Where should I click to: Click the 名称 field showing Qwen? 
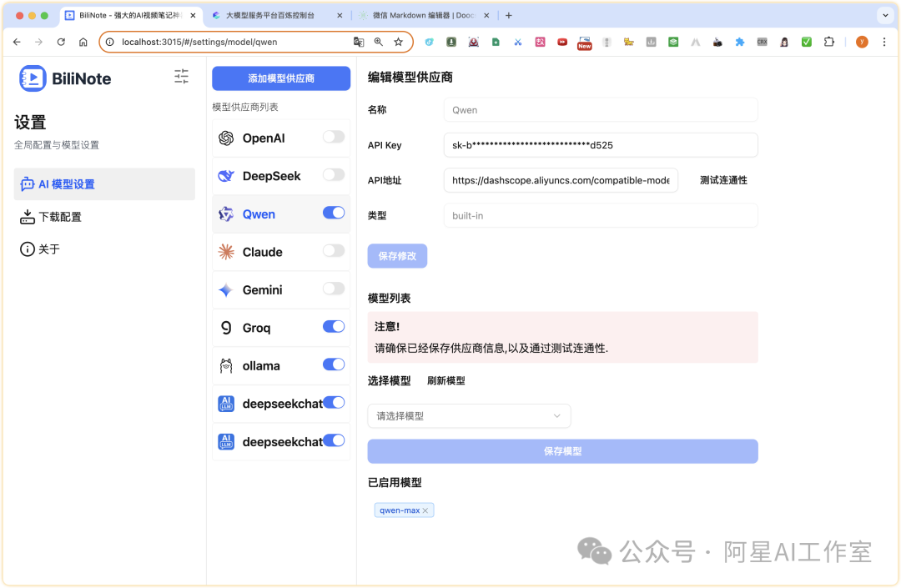601,109
